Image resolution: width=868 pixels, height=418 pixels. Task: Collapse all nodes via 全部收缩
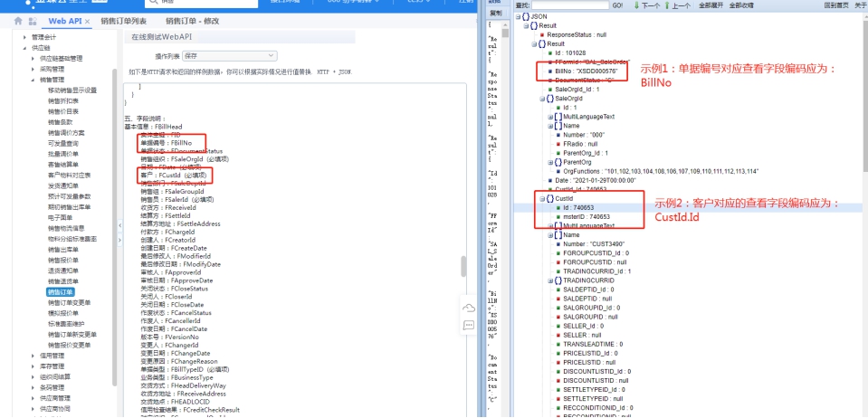pyautogui.click(x=740, y=5)
